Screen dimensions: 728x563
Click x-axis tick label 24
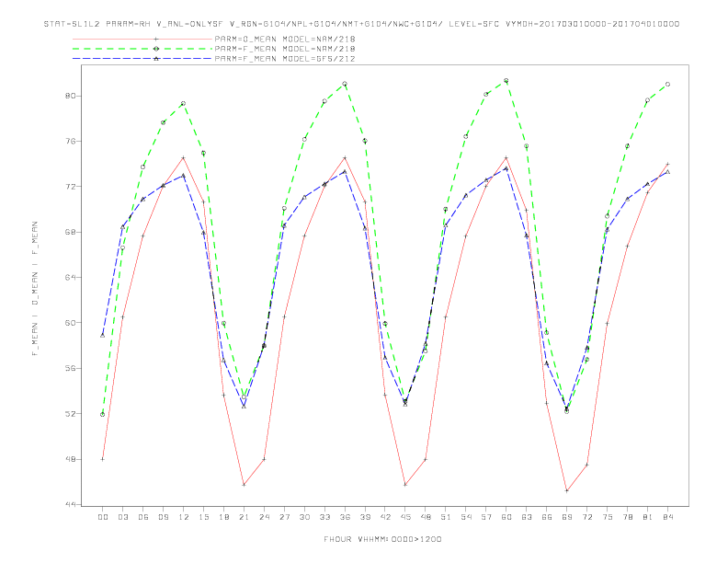(x=264, y=517)
